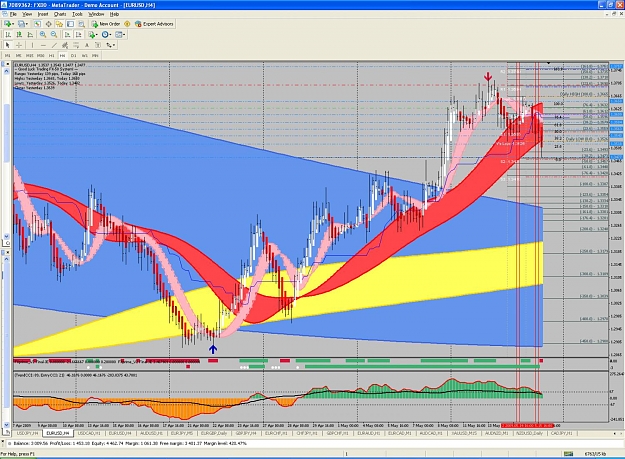Switch chart to bar chart style
This screenshot has width=625, height=459.
pos(8,35)
